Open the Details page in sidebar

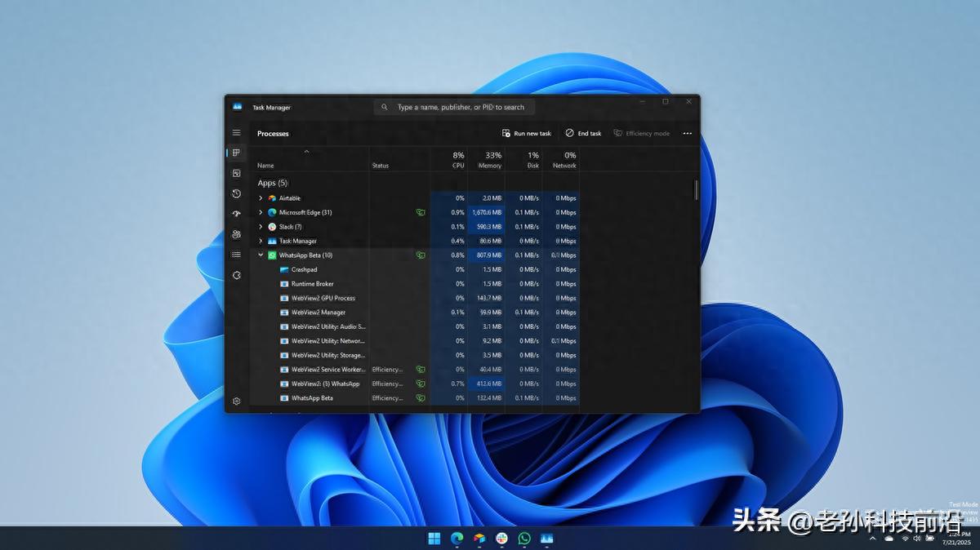pyautogui.click(x=236, y=255)
